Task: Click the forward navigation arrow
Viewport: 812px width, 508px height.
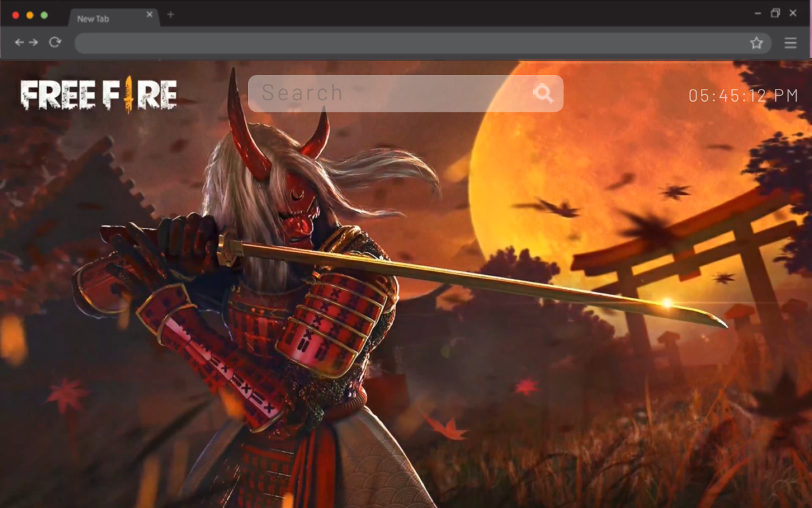Action: pyautogui.click(x=34, y=43)
